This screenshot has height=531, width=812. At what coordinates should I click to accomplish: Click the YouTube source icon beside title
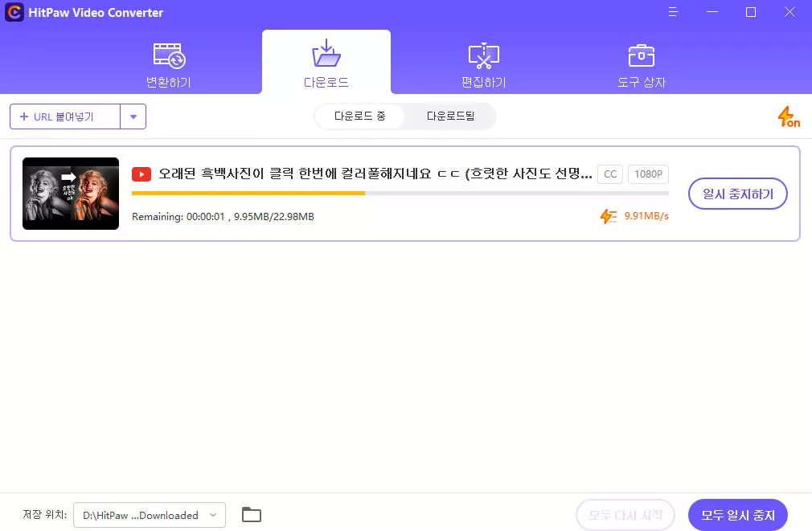141,174
